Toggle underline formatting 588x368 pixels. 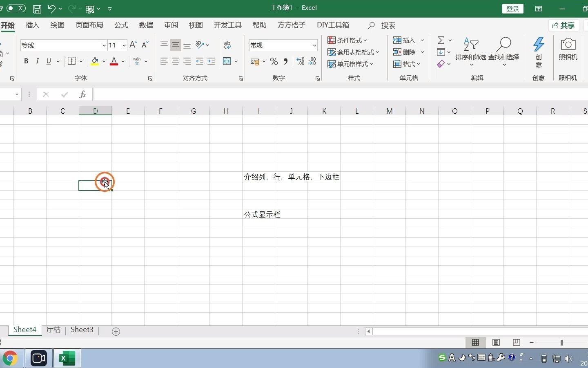click(48, 61)
